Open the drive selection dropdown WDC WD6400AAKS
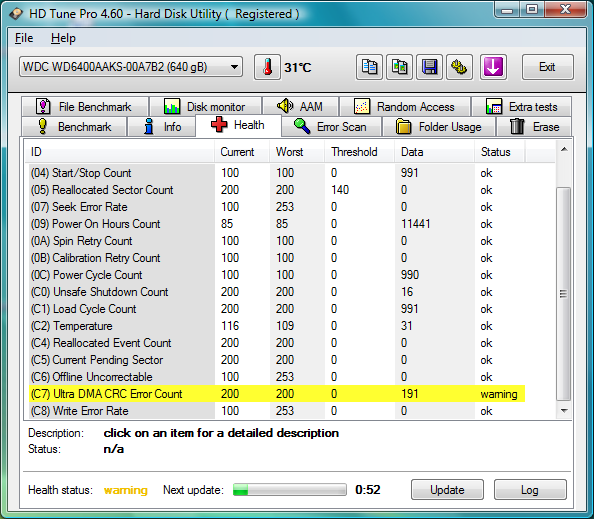Image resolution: width=594 pixels, height=519 pixels. (x=131, y=67)
